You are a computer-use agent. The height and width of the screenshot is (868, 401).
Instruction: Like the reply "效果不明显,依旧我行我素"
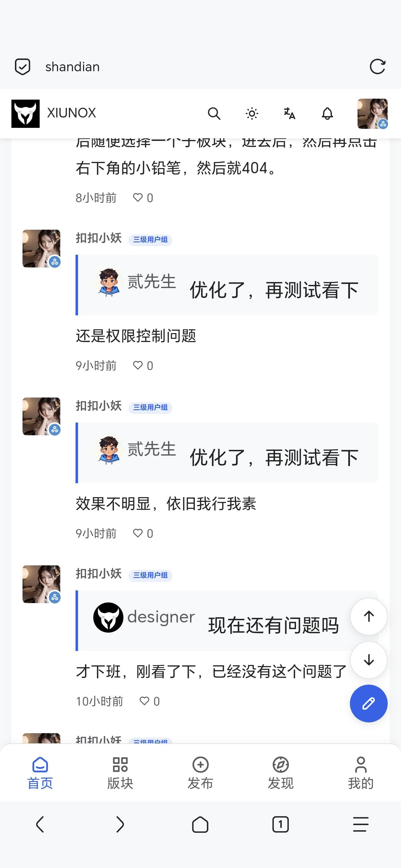(x=143, y=533)
